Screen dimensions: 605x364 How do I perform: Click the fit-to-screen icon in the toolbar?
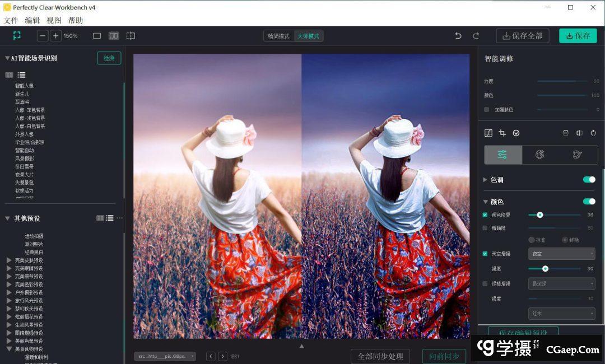point(17,36)
